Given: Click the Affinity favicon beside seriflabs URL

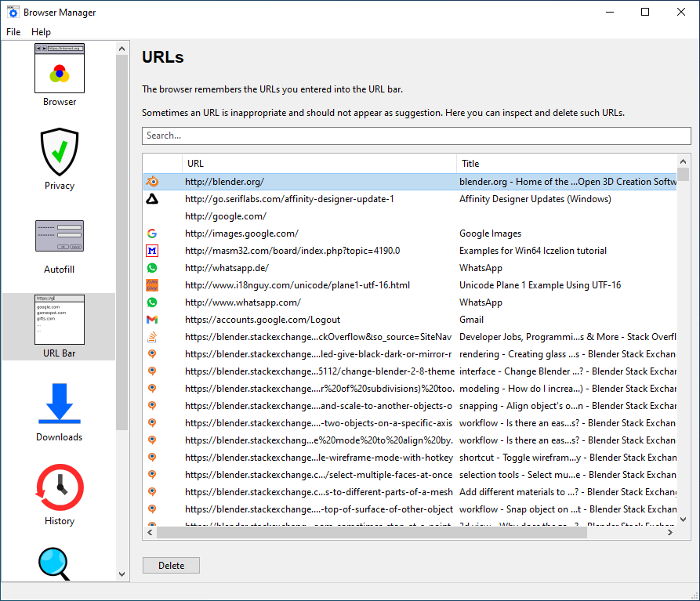Looking at the screenshot, I should 152,199.
